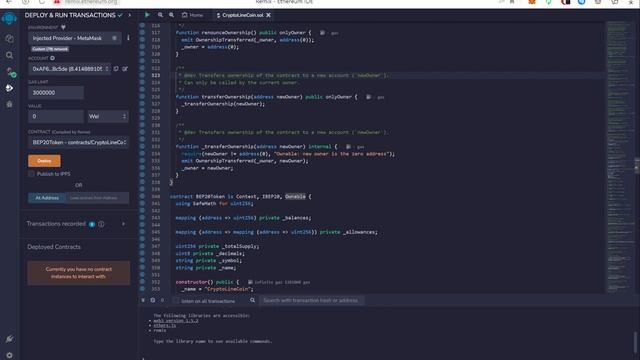The height and width of the screenshot is (360, 640).
Task: Click the Load contract from Address field
Action: tap(97, 198)
